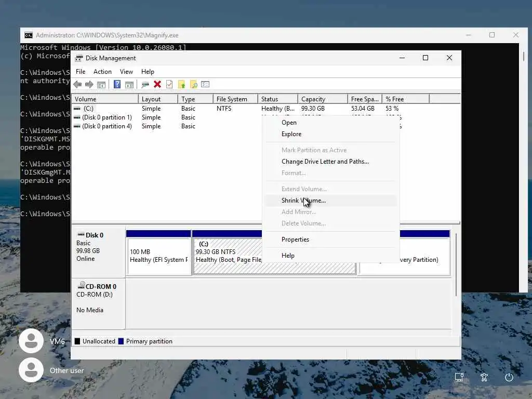This screenshot has width=532, height=399.
Task: Click the folder with green arrow icon
Action: coord(181,84)
